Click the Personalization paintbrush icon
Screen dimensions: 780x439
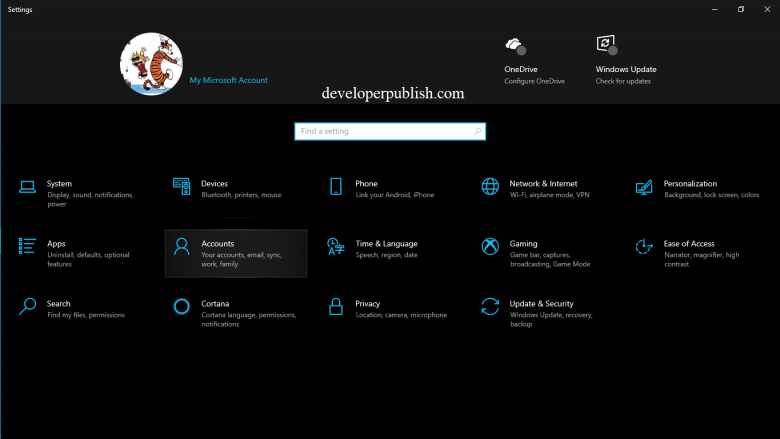(645, 187)
